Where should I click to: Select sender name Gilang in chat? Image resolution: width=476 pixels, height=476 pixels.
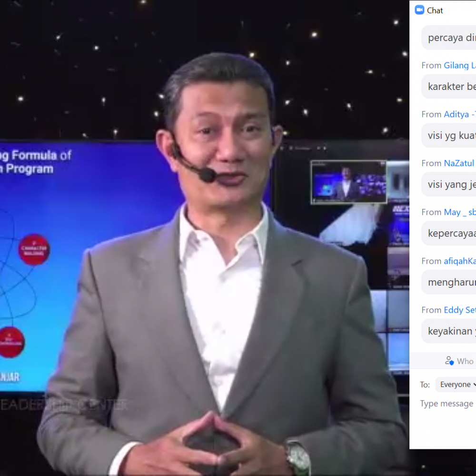[x=459, y=66]
